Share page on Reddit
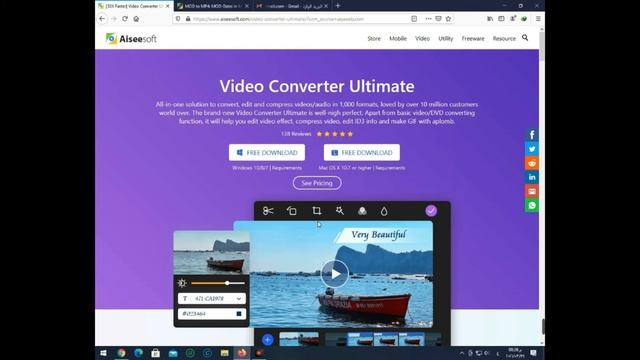Screen dimensions: 640x360 (532, 163)
